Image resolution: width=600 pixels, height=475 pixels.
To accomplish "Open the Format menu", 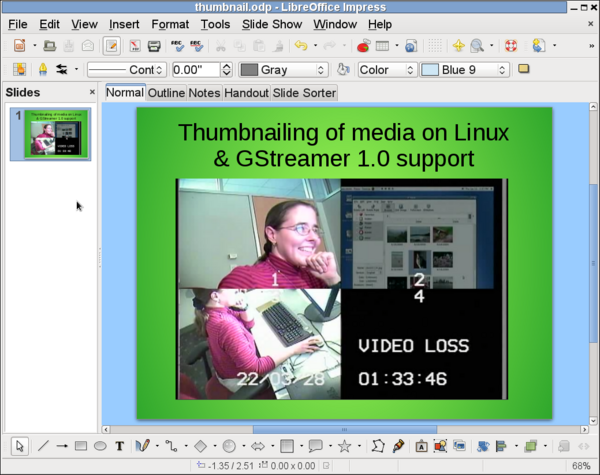I will coord(170,24).
